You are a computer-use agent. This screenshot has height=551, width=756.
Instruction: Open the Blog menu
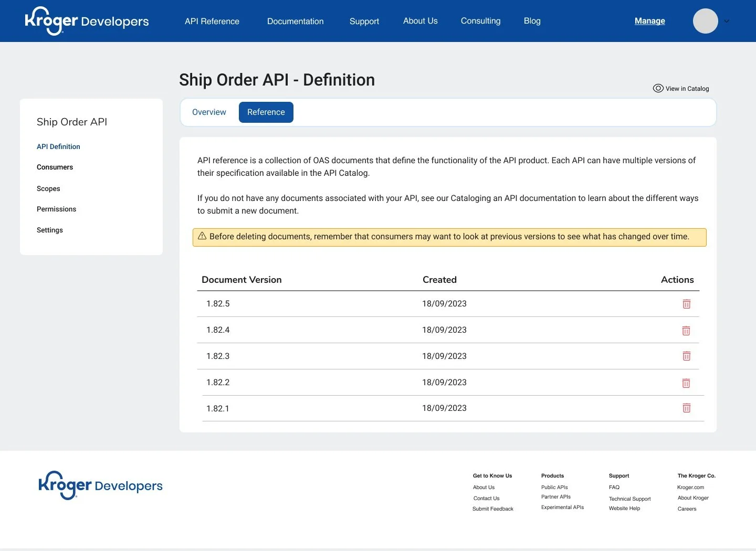tap(532, 21)
